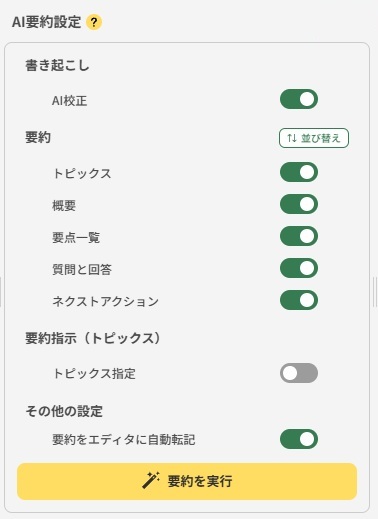The width and height of the screenshot is (378, 519).
Task: Disable 要約をエディタに自動転記 switch
Action: (x=299, y=439)
